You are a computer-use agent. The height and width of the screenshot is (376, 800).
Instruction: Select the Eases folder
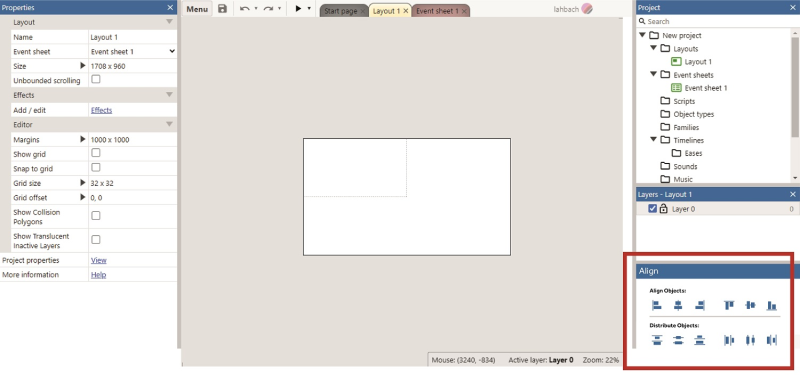pos(693,153)
